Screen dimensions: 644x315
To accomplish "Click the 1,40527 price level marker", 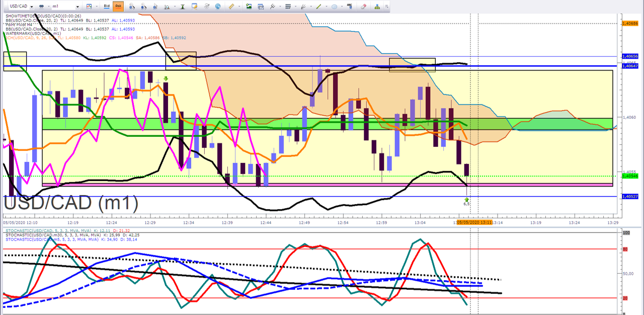I will pos(630,196).
